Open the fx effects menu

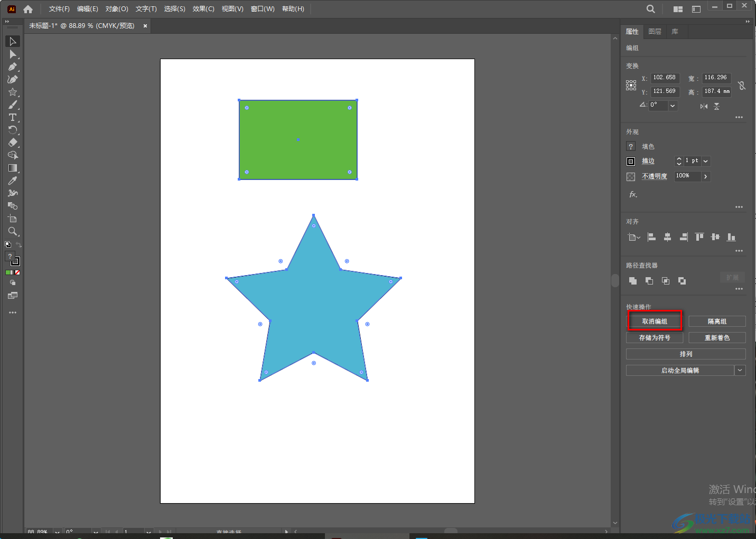[633, 194]
